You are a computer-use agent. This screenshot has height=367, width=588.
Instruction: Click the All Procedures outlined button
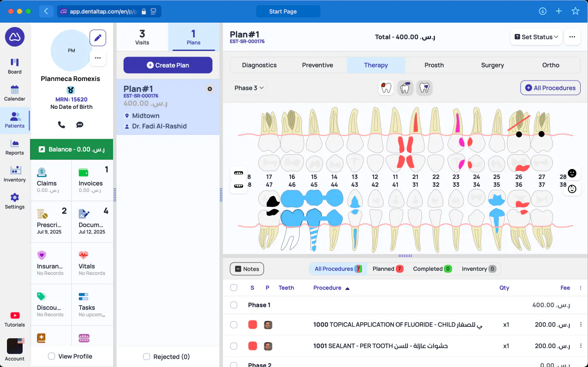click(550, 88)
